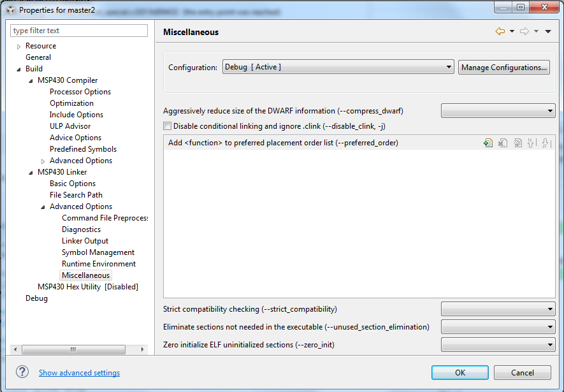The height and width of the screenshot is (392, 564).
Task: Select Command File Preprocessing tree item
Action: [105, 218]
